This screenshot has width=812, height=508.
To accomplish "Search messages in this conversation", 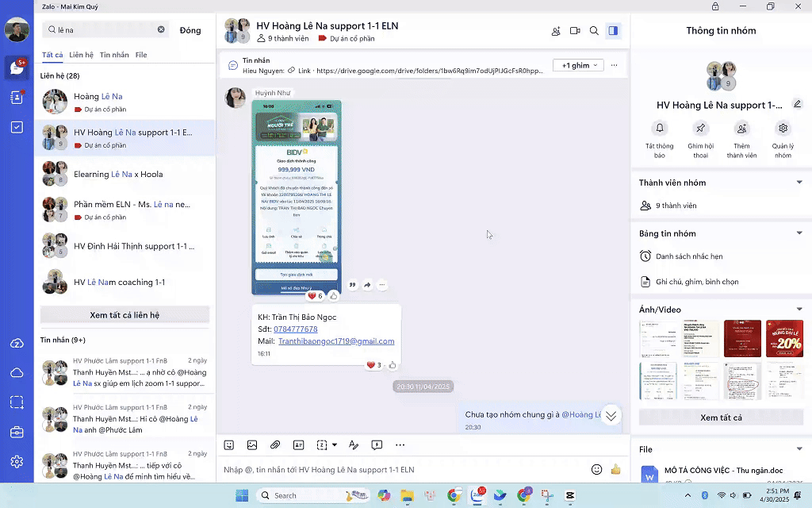I will [x=594, y=31].
